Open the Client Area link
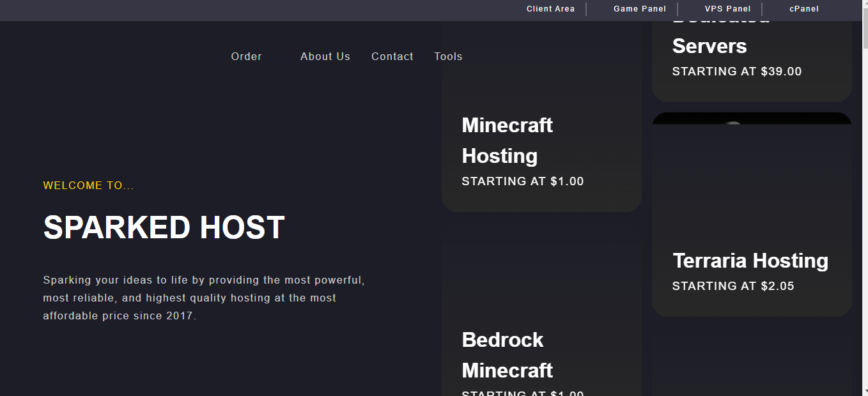 (550, 9)
